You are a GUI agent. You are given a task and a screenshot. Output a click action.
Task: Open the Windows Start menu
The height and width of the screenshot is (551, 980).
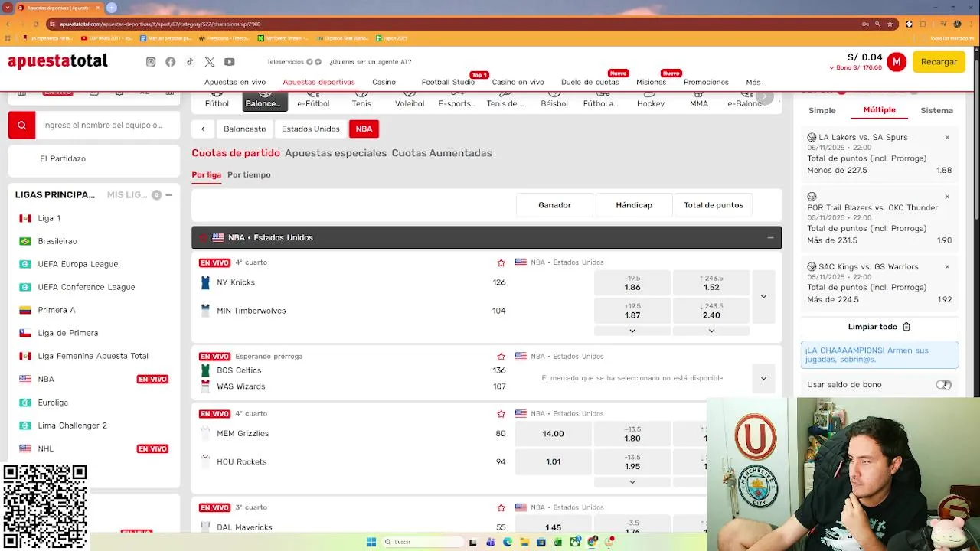point(371,542)
